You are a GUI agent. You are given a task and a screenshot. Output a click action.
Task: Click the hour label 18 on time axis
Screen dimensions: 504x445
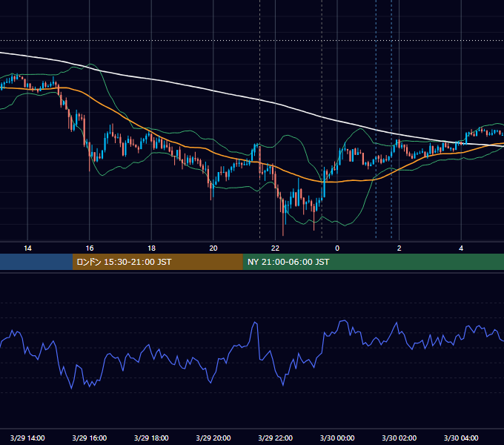coord(151,248)
